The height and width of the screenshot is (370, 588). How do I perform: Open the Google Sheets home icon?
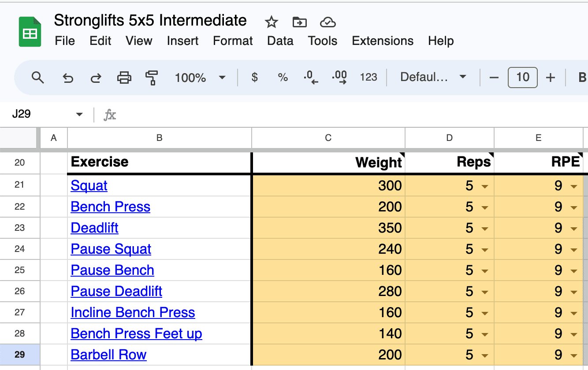pos(30,32)
